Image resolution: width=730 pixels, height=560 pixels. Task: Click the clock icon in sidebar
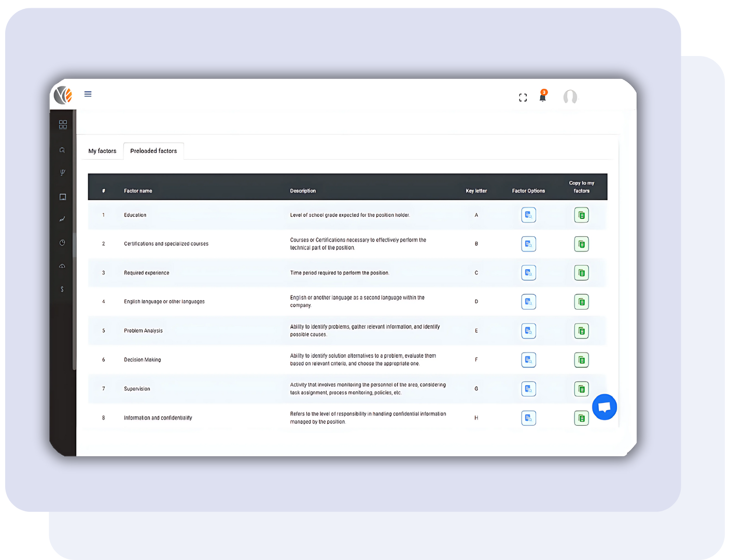[62, 243]
